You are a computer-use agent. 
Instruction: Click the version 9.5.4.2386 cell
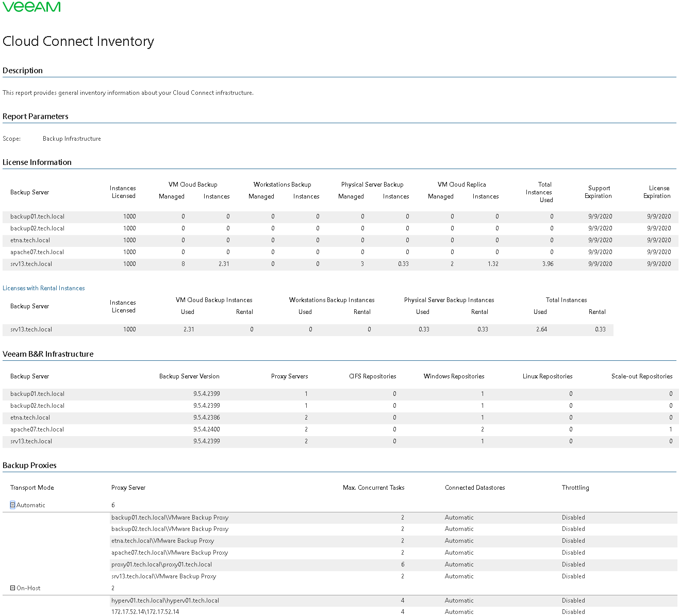207,418
